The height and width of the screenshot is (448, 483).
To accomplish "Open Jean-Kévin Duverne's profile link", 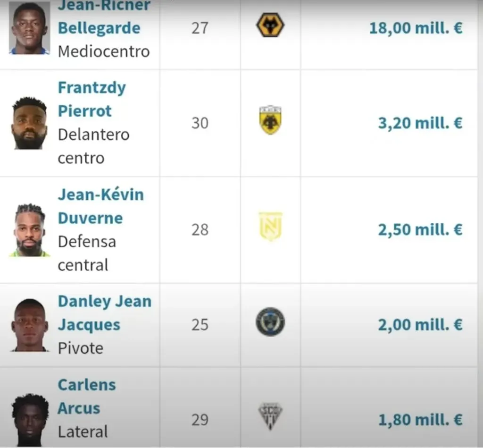I will coord(100,206).
